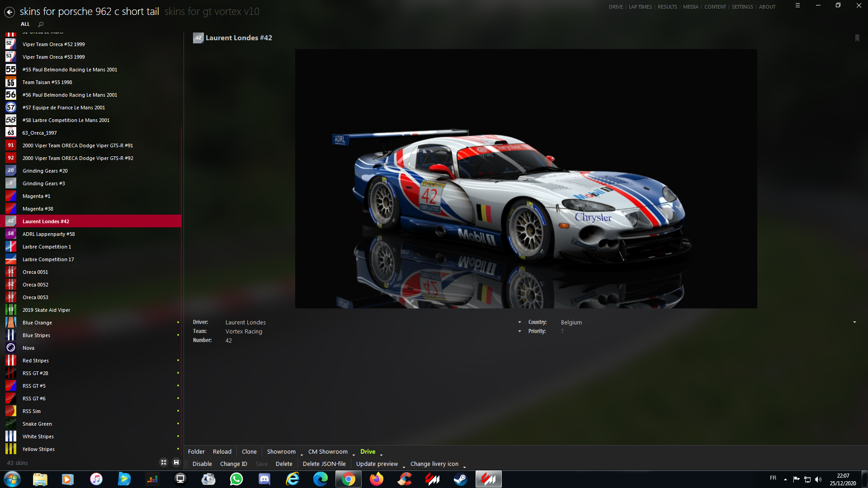
Task: Select 'Magenta #38' in the skin list
Action: tap(90, 209)
